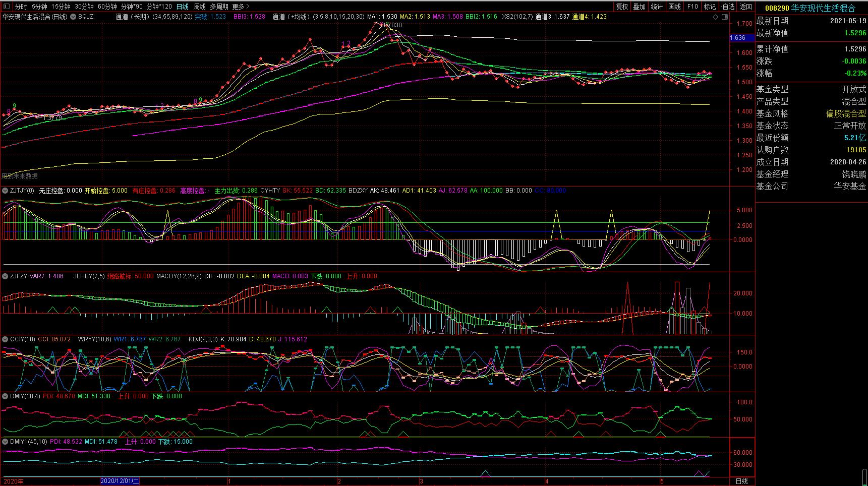Viewport: 868px width, 486px height.
Task: Select the 60分钟 period
Action: click(107, 7)
